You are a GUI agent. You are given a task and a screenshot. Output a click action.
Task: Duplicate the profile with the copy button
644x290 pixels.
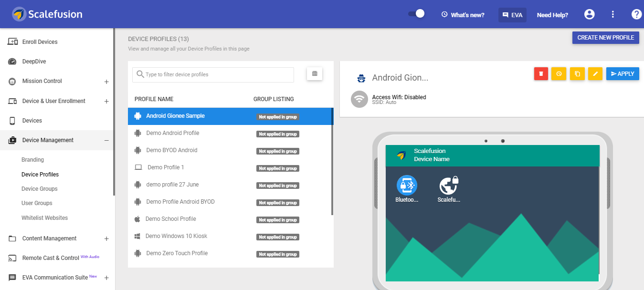(577, 73)
